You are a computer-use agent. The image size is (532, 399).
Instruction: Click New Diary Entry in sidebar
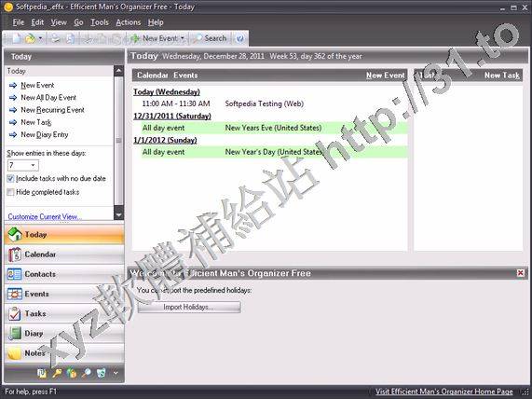click(45, 135)
